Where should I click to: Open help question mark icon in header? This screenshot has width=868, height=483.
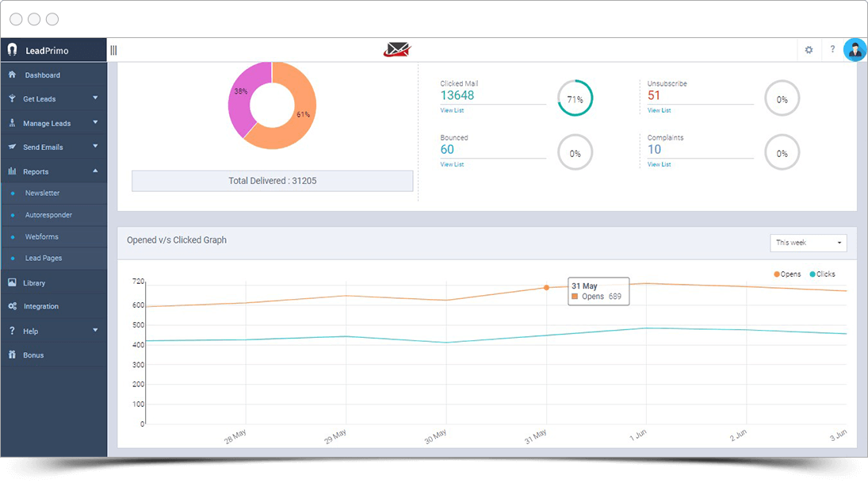[x=832, y=50]
